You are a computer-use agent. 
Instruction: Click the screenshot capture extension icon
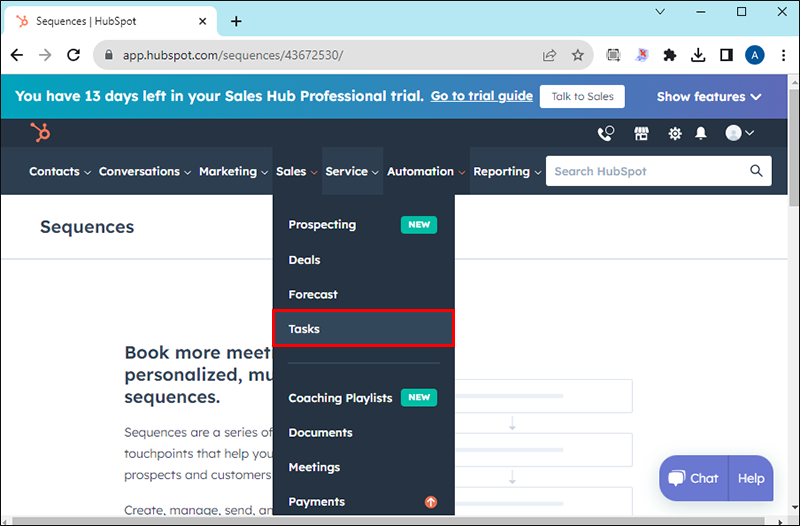[x=613, y=55]
